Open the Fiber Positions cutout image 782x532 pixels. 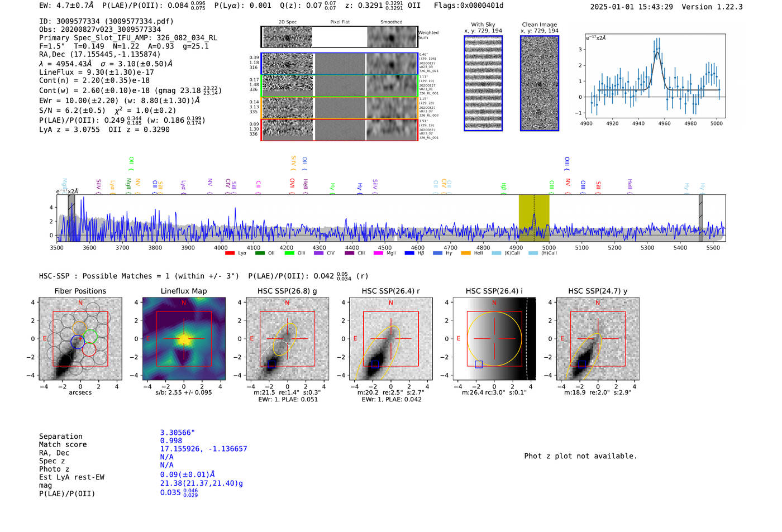pyautogui.click(x=80, y=339)
